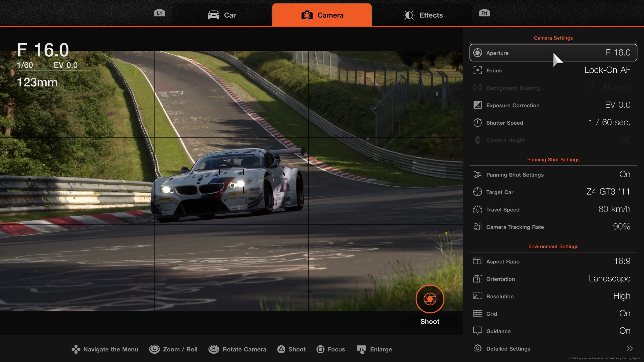
Task: Adjust Travel Speed 80 km/h value
Action: point(614,209)
